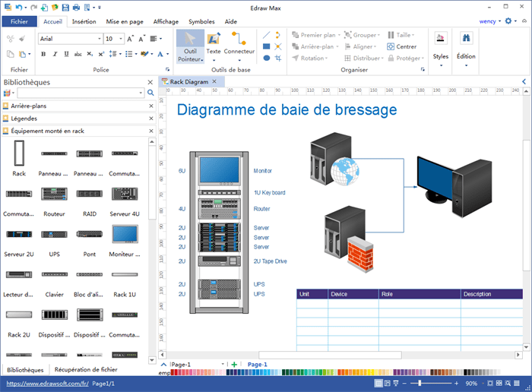Image resolution: width=532 pixels, height=392 pixels.
Task: Switch to the Affichage tab
Action: (x=166, y=21)
